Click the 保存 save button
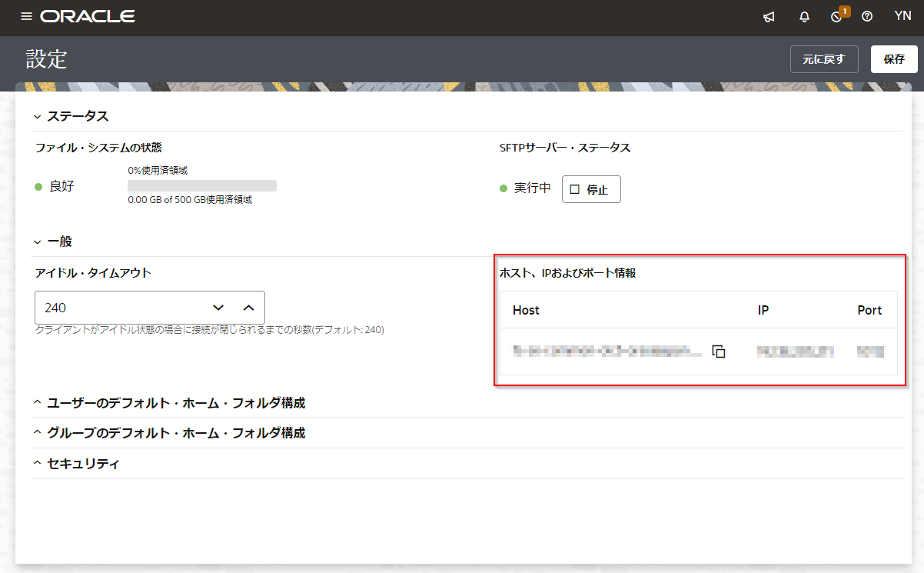This screenshot has width=924, height=573. click(x=894, y=59)
